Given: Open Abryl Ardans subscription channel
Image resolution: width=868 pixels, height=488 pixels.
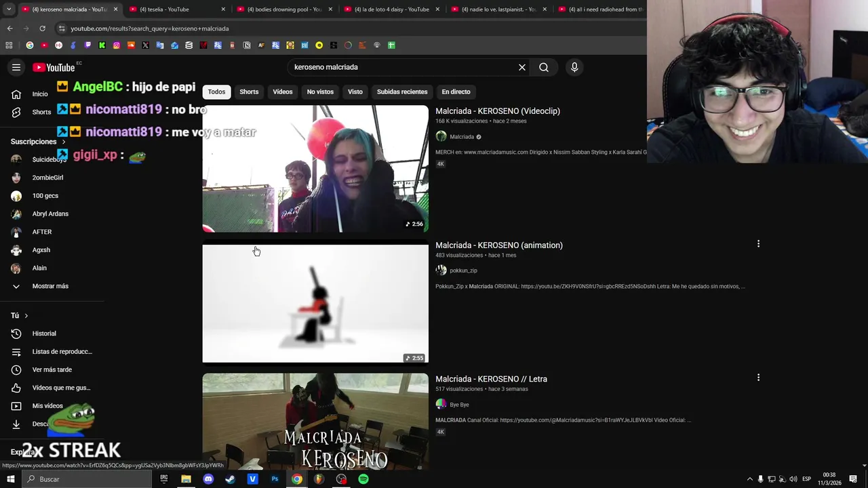Looking at the screenshot, I should 51,213.
